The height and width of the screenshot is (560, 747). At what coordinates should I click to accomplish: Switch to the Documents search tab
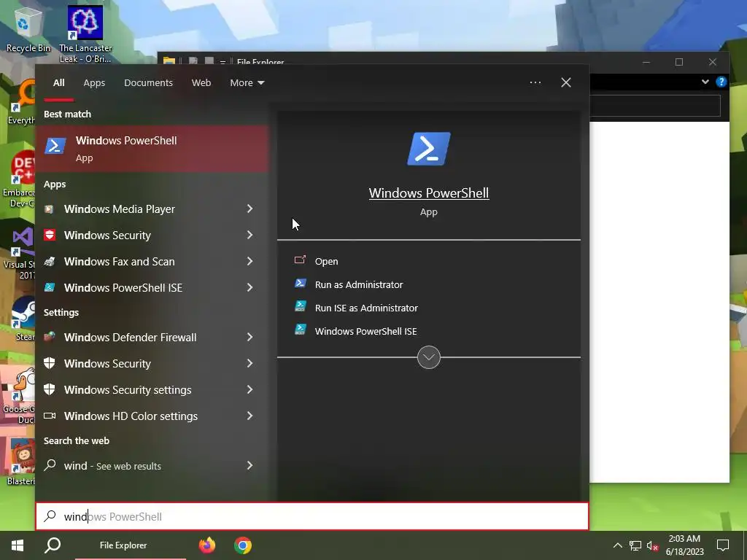[x=148, y=83]
